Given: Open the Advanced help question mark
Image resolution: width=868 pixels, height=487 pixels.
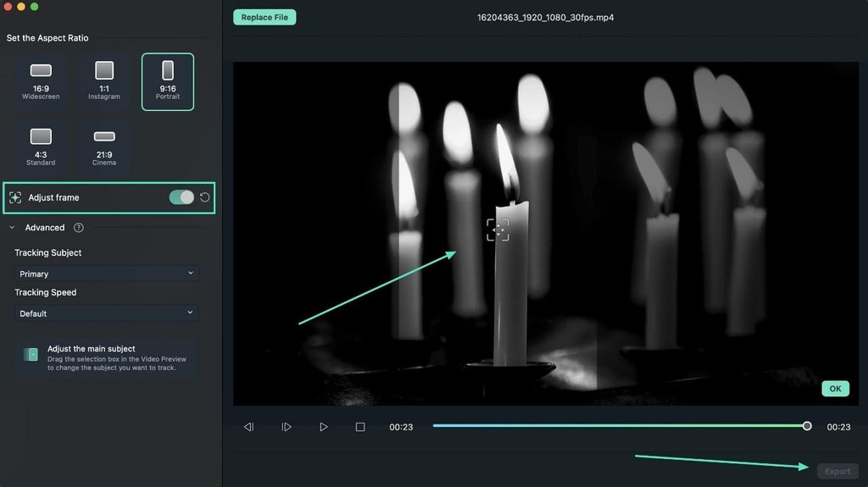Looking at the screenshot, I should tap(79, 228).
